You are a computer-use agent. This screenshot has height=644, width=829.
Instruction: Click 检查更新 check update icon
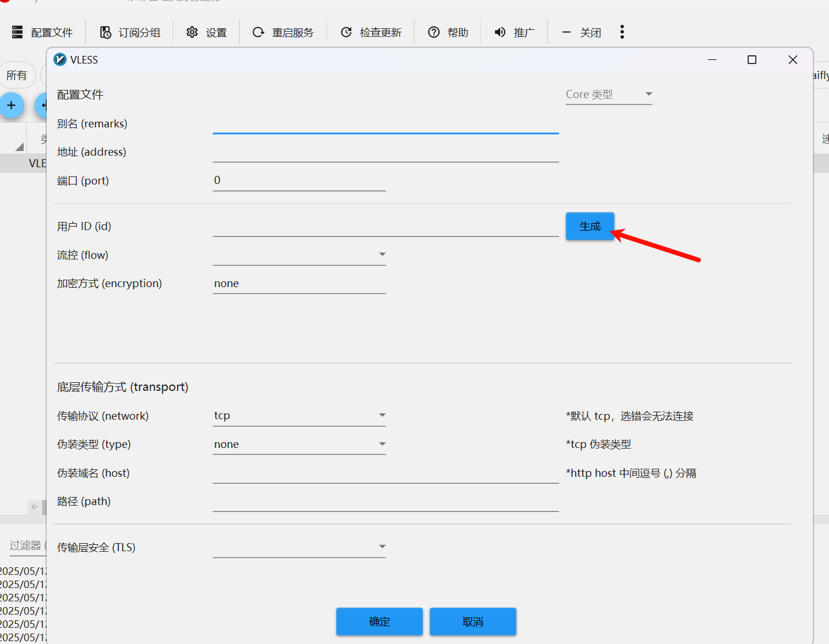(346, 32)
